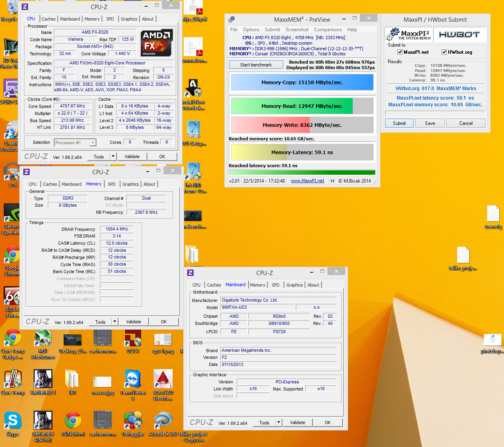The width and height of the screenshot is (504, 447).
Task: Toggle the MaxxPI.net submit checkbox
Action: click(x=400, y=52)
